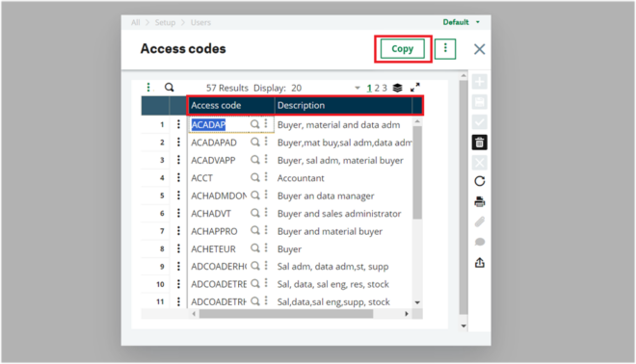Click the grid scroll down arrow
The image size is (636, 364).
tap(417, 302)
